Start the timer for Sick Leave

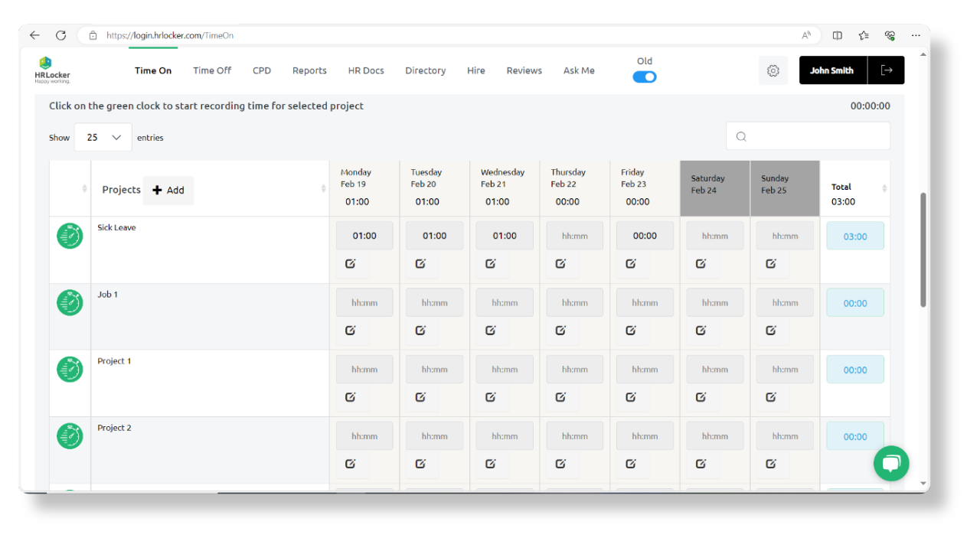[70, 236]
